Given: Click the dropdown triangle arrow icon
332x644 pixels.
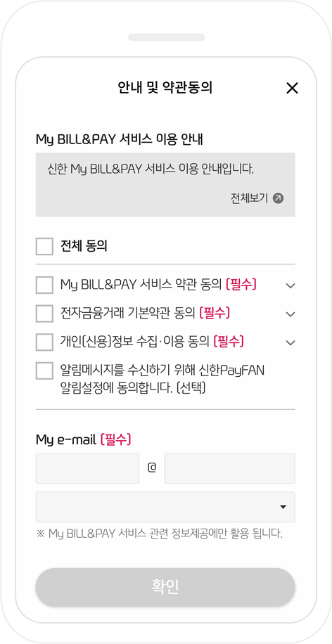Looking at the screenshot, I should point(283,507).
